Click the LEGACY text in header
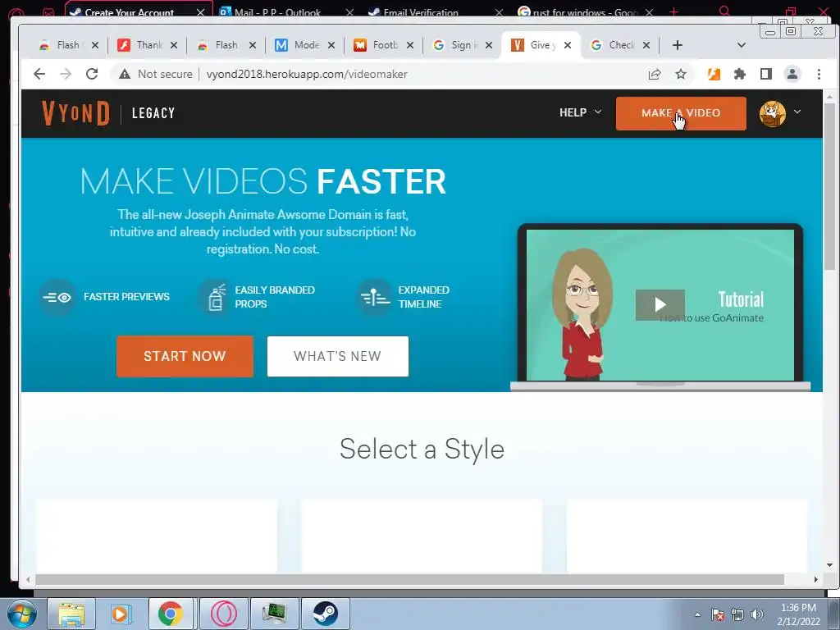Screen dimensions: 840x630 153,113
